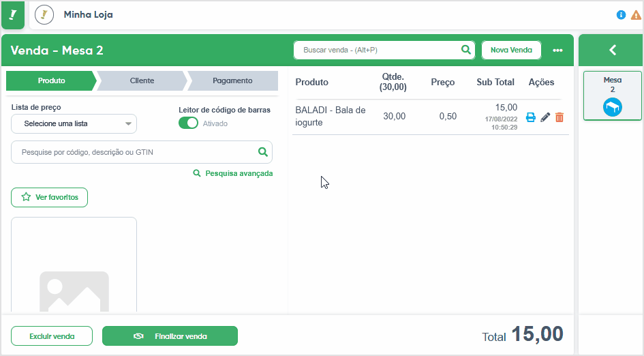Click the product search magnifier icon
The image size is (644, 356).
(263, 152)
